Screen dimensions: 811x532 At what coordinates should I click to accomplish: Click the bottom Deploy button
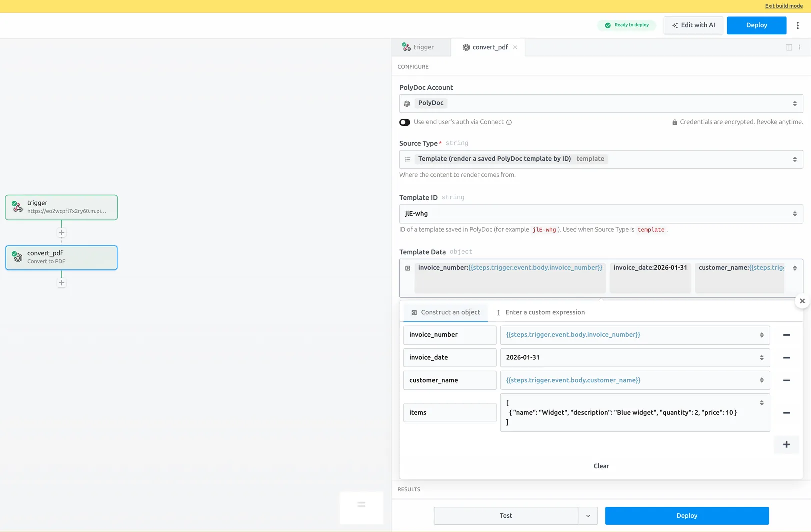(687, 516)
